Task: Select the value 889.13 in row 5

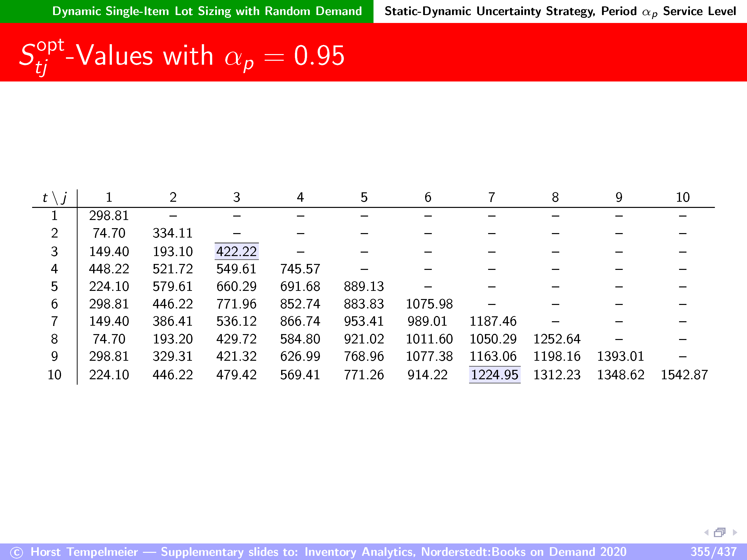Action: click(364, 286)
